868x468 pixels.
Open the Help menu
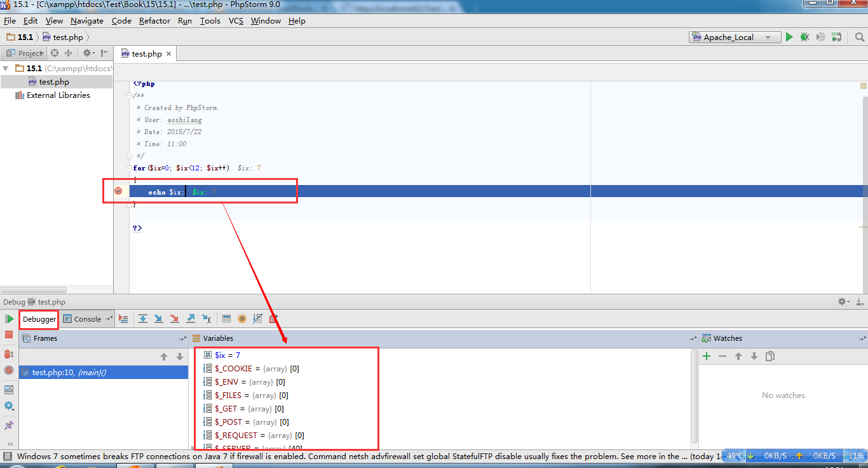tap(297, 21)
